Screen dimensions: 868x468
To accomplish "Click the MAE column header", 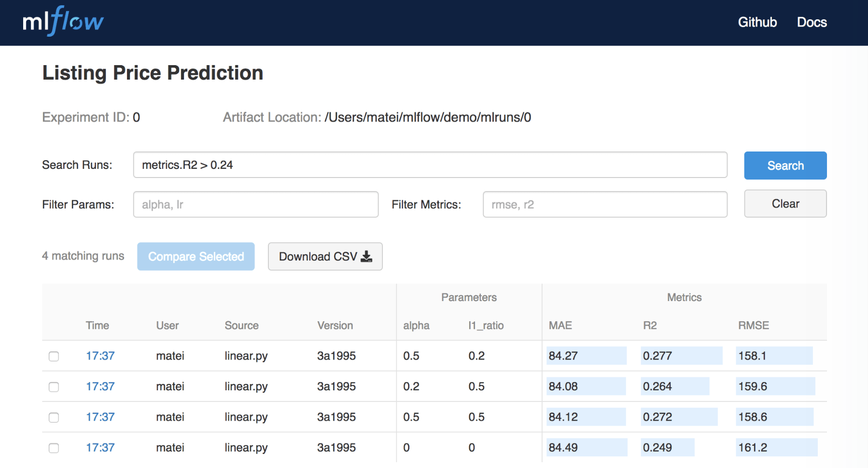I will coord(560,326).
